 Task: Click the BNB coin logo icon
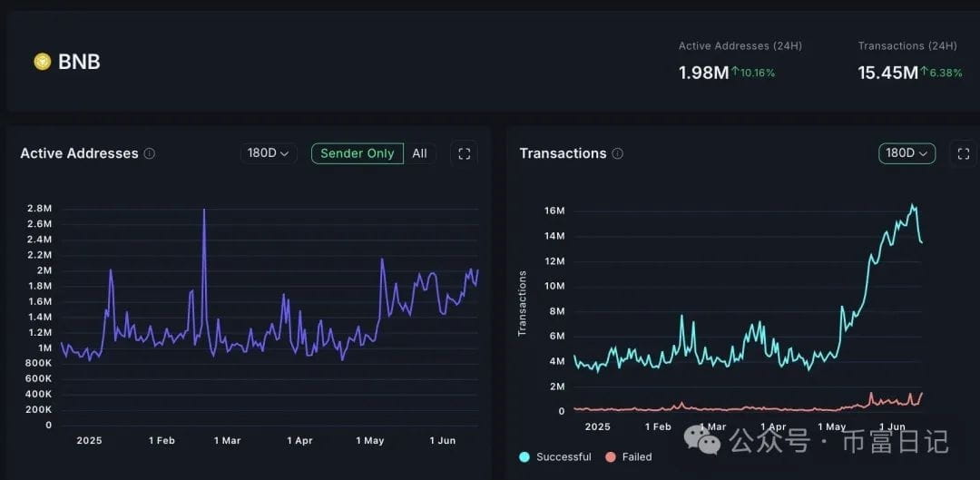[x=43, y=62]
